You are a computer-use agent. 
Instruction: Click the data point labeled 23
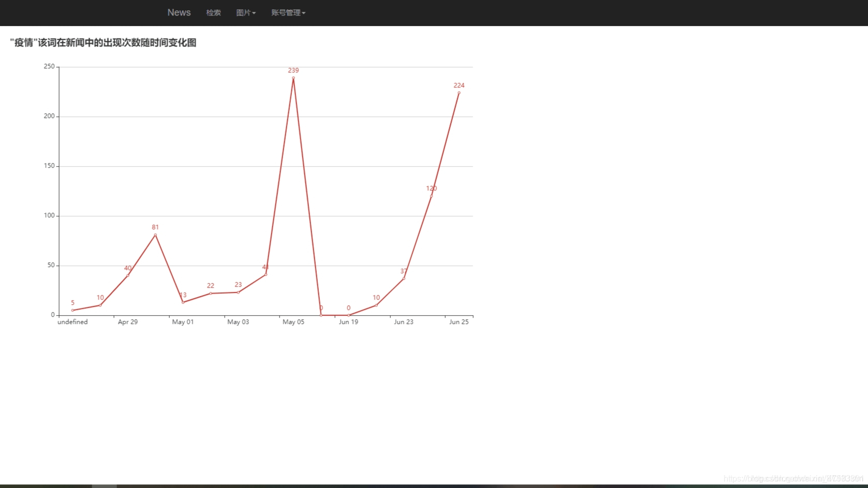(x=238, y=292)
